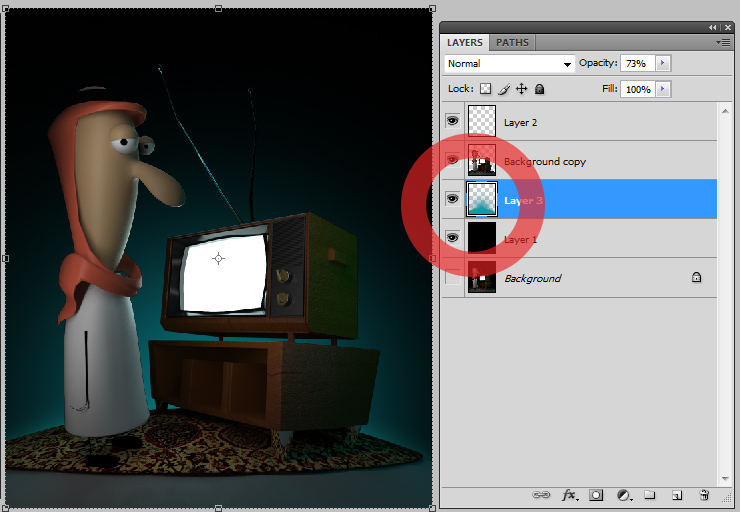Select the Background layer name

pyautogui.click(x=532, y=278)
